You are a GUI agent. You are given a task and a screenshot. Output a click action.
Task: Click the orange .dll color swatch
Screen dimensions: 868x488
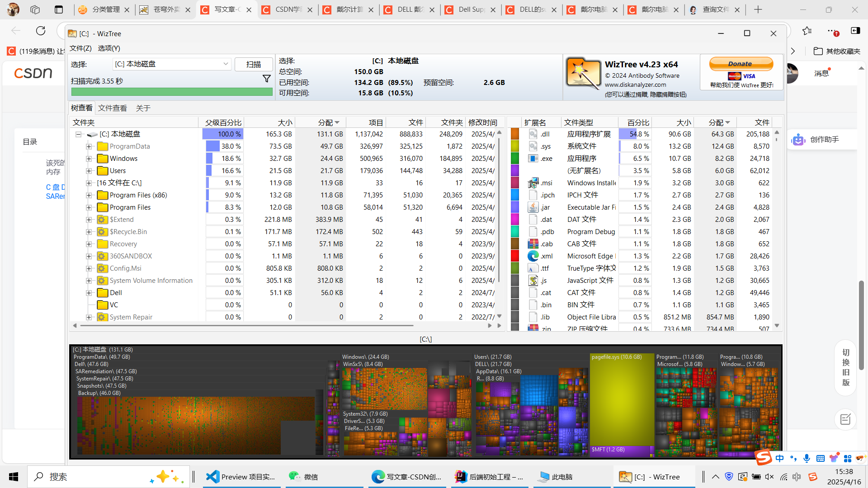[x=515, y=134]
